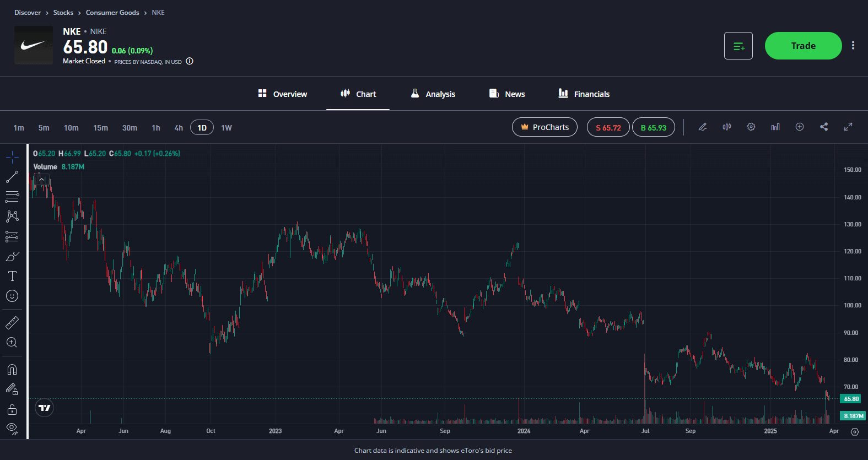
Task: Open the Fibonacci retracement tools
Action: click(12, 197)
